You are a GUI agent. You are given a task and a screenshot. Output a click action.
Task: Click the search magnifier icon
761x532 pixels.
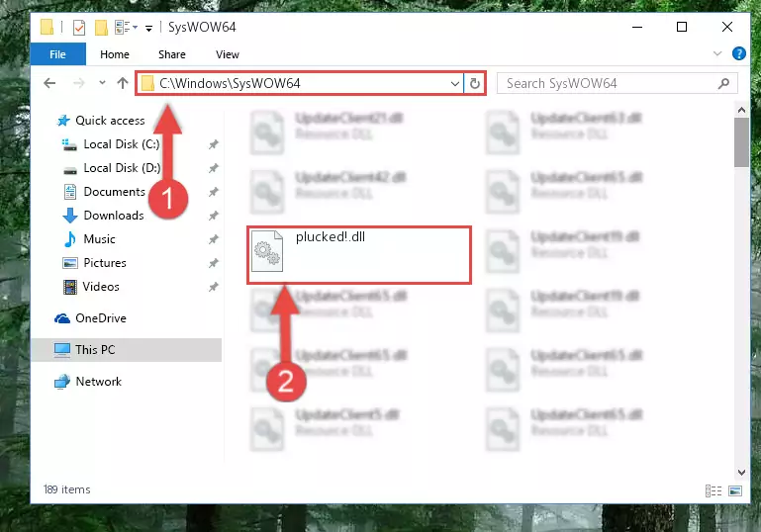(723, 83)
